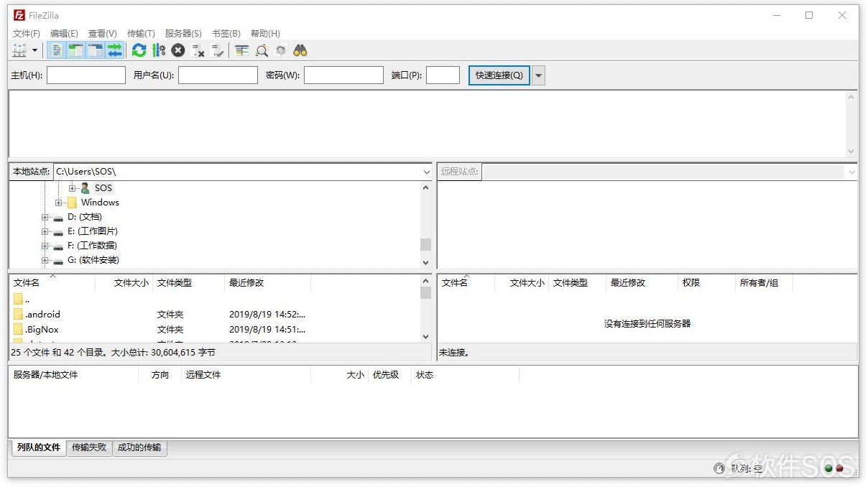The image size is (868, 487).
Task: Select the Windows folder in tree
Action: 100,203
